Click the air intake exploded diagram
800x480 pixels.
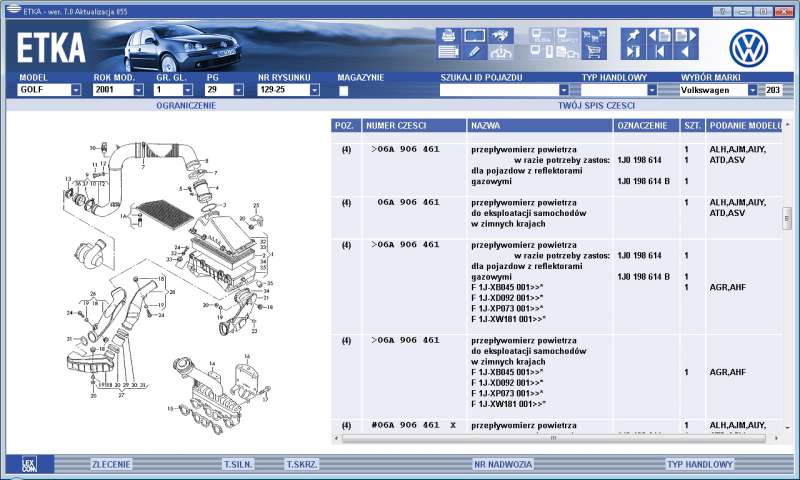click(x=168, y=288)
